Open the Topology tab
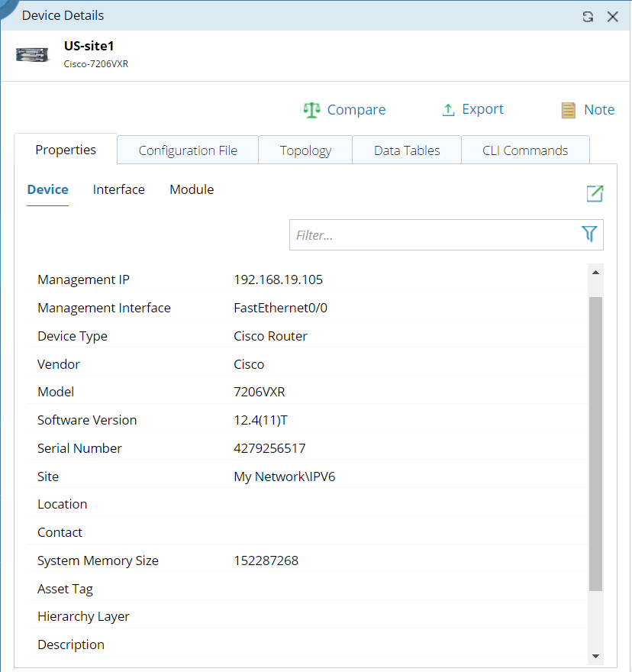This screenshot has width=632, height=672. (305, 150)
